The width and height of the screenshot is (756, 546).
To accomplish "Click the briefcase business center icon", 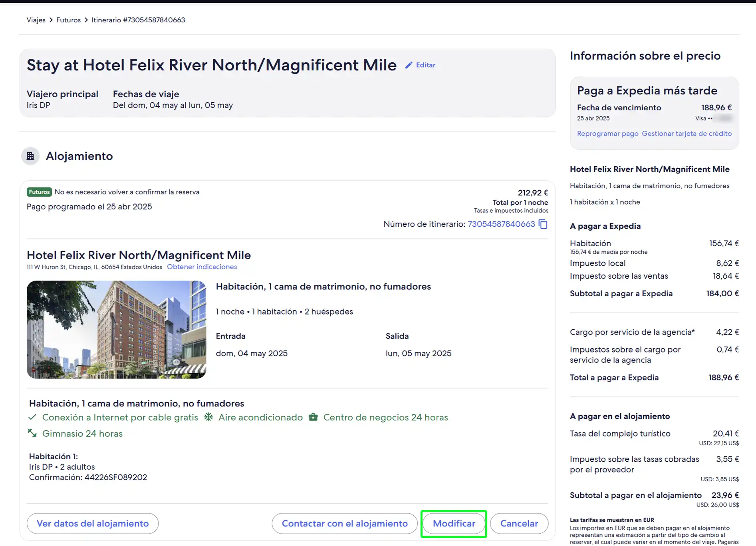I will [313, 417].
